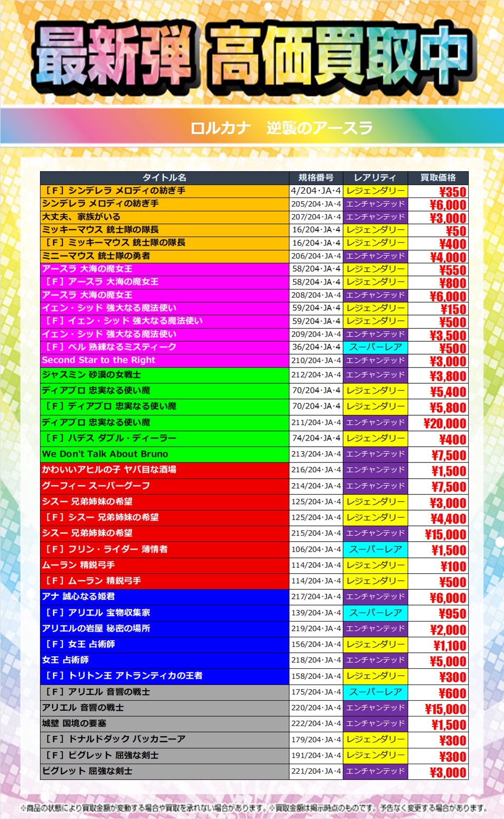Image resolution: width=504 pixels, height=819 pixels.
Task: Click the タイトル名 column header
Action: 165,178
